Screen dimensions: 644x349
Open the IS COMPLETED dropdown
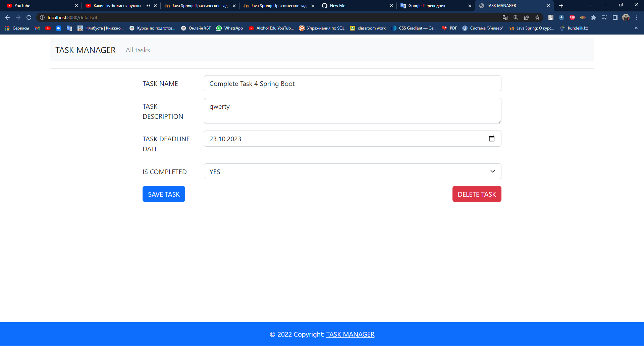(x=352, y=171)
